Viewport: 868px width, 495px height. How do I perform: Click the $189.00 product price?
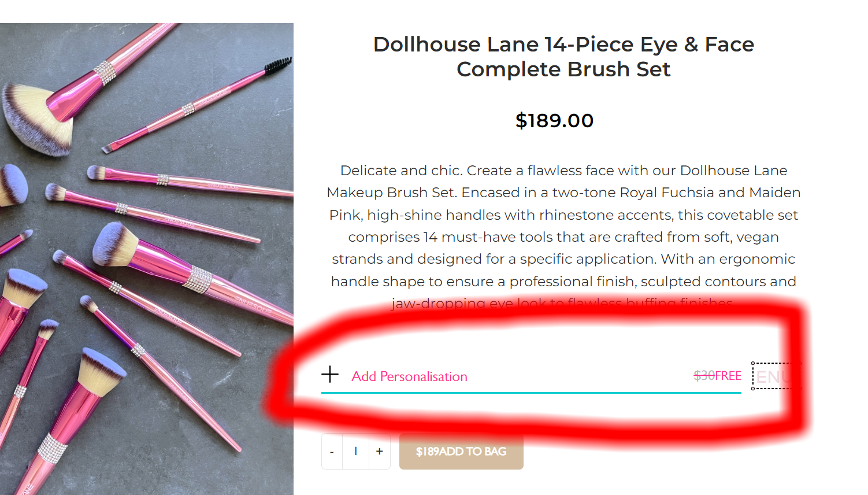(555, 120)
